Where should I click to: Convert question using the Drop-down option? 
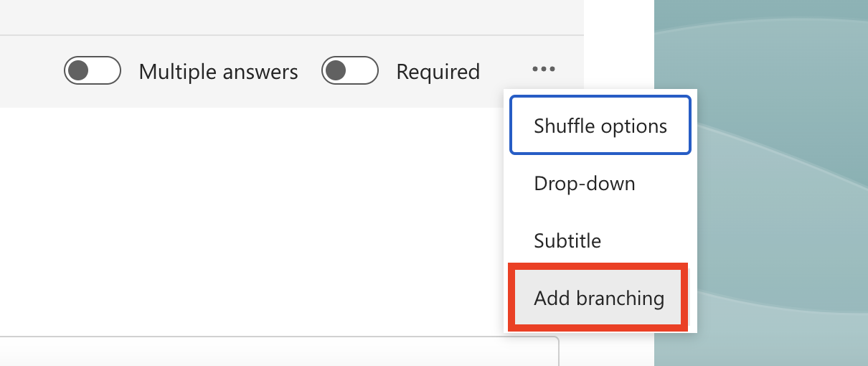[585, 184]
